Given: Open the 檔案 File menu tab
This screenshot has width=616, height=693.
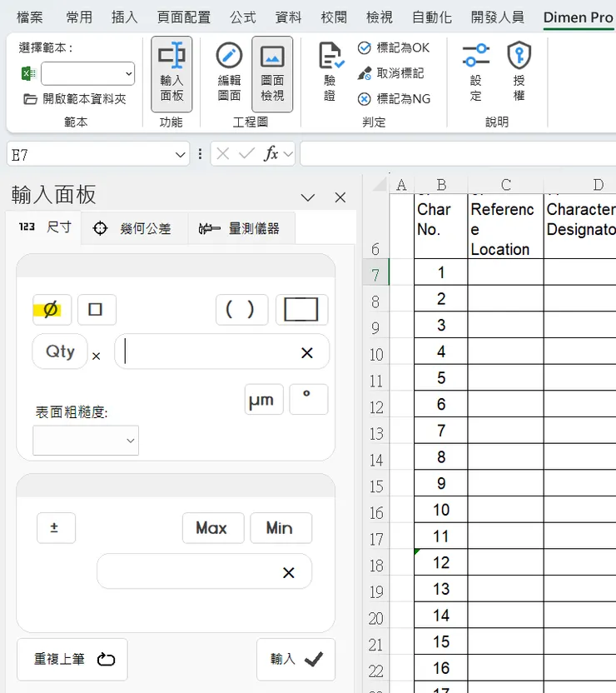Looking at the screenshot, I should (x=30, y=17).
